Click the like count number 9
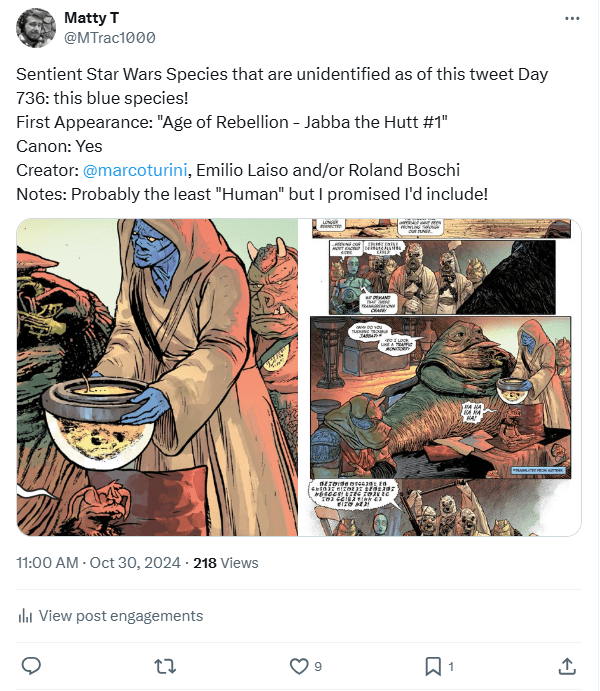This screenshot has height=691, width=600. (318, 666)
